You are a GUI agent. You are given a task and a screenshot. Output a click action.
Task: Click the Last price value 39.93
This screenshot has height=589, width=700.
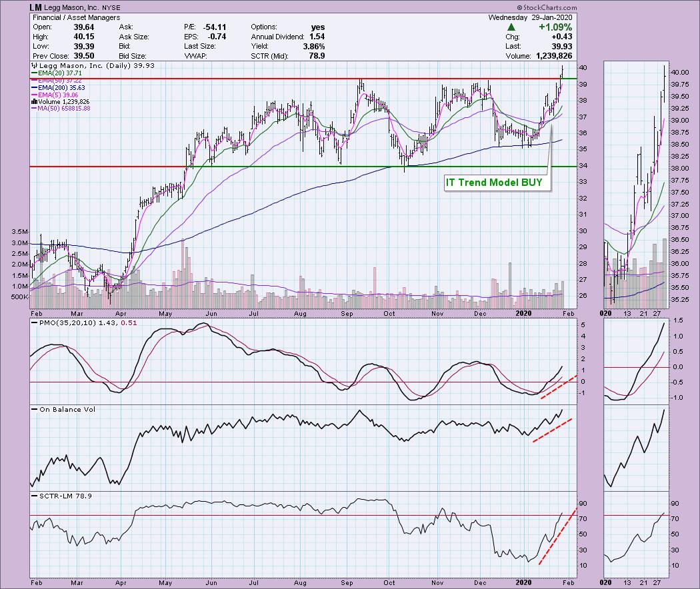point(563,47)
